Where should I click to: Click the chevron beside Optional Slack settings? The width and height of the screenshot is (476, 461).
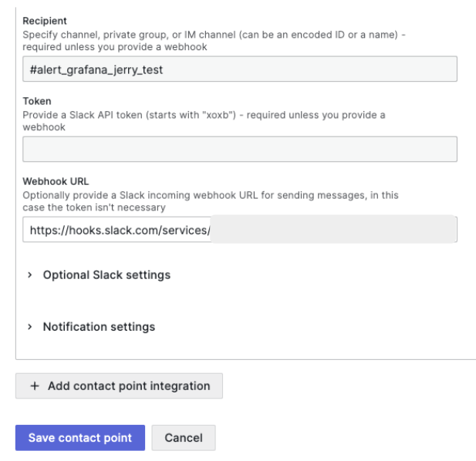30,275
